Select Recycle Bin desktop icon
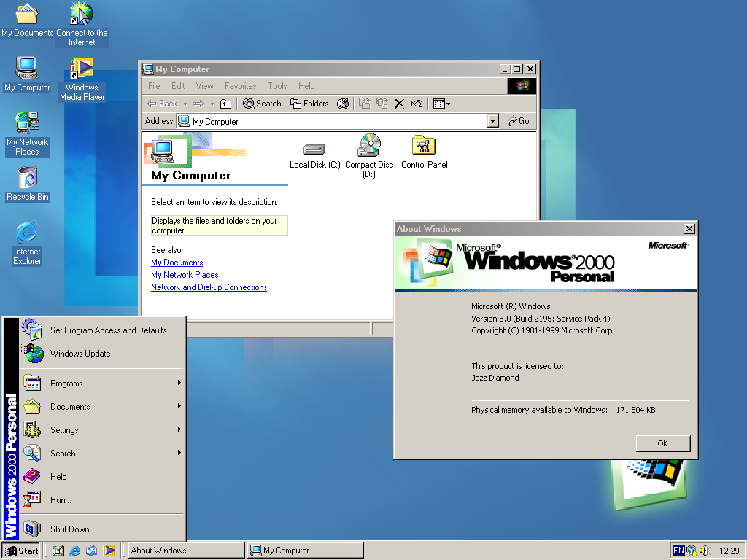Screen dimensions: 747x560 click(x=27, y=184)
